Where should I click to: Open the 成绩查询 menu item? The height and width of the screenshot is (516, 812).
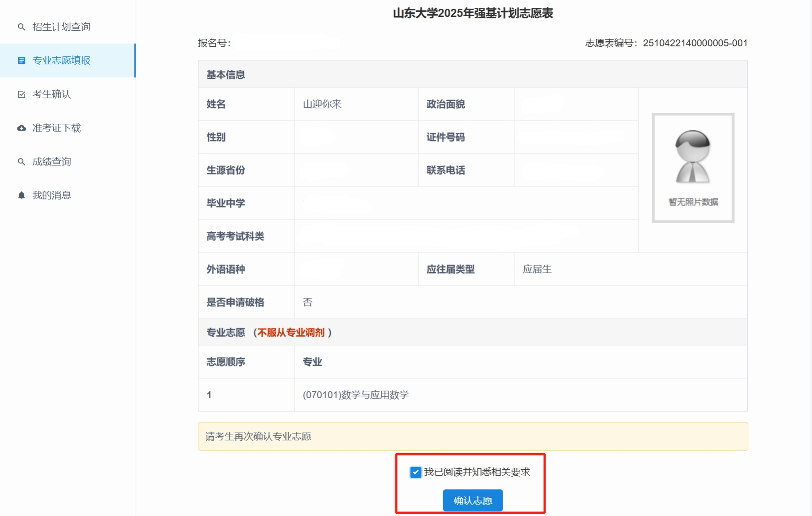68,162
